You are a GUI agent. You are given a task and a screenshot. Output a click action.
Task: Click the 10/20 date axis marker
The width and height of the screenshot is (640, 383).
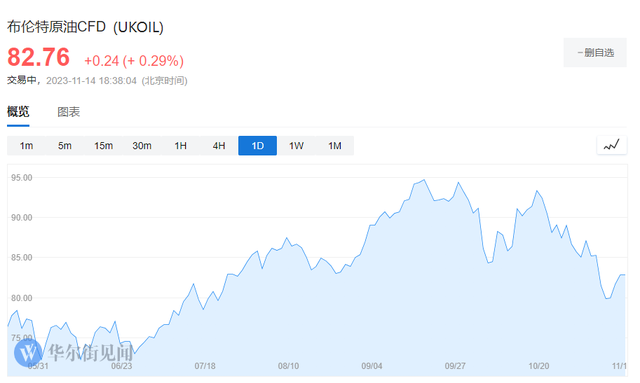(x=539, y=366)
